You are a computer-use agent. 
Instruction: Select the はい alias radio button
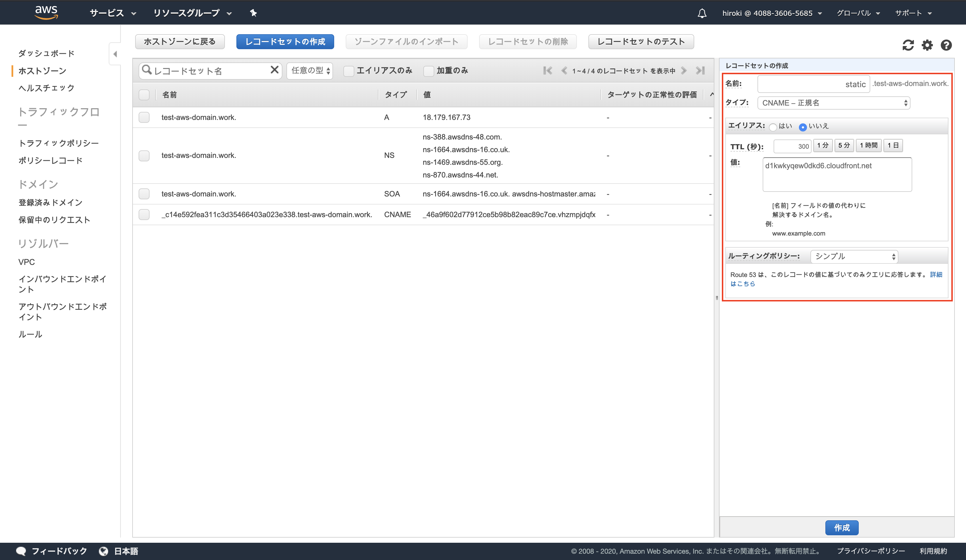[x=773, y=127]
